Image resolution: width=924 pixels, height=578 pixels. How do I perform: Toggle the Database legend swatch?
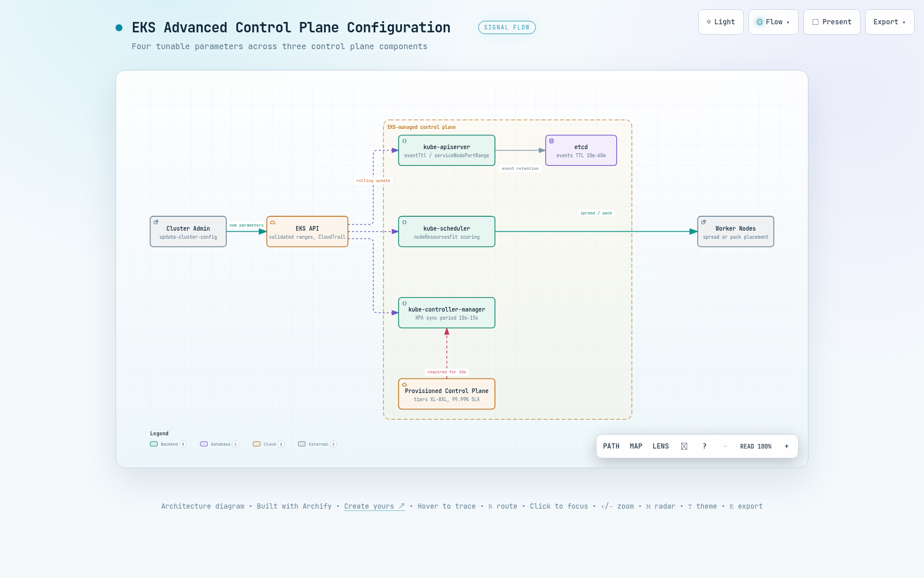(x=204, y=444)
